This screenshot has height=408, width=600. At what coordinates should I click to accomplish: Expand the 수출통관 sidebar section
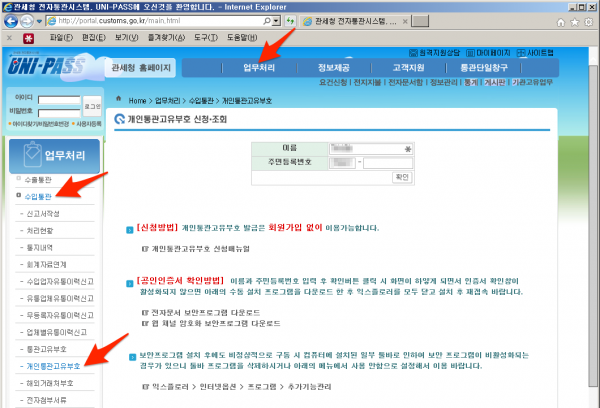(36, 179)
